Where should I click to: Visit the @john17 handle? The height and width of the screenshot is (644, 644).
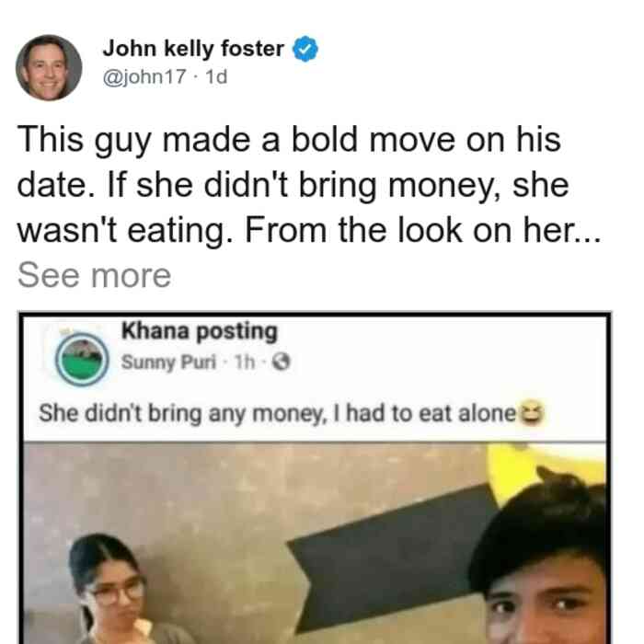pos(144,76)
